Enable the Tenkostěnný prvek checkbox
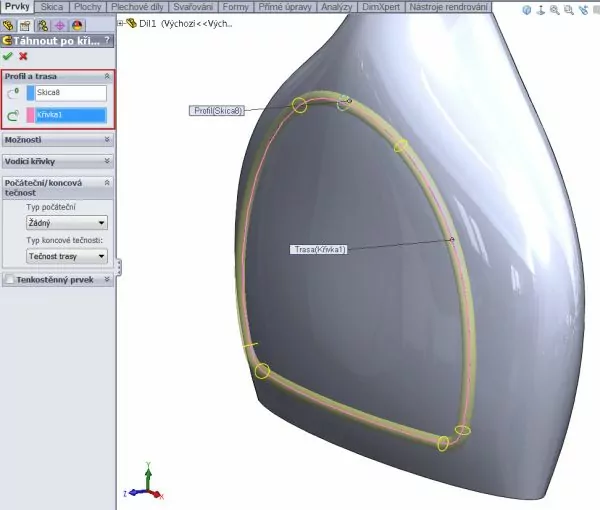Viewport: 600px width, 510px height. coord(10,280)
